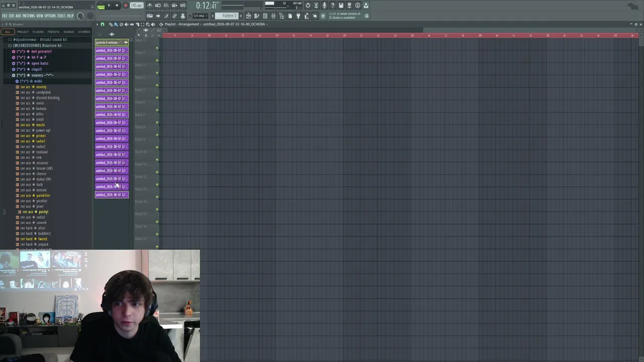Collapse the snaress folder

point(33,75)
